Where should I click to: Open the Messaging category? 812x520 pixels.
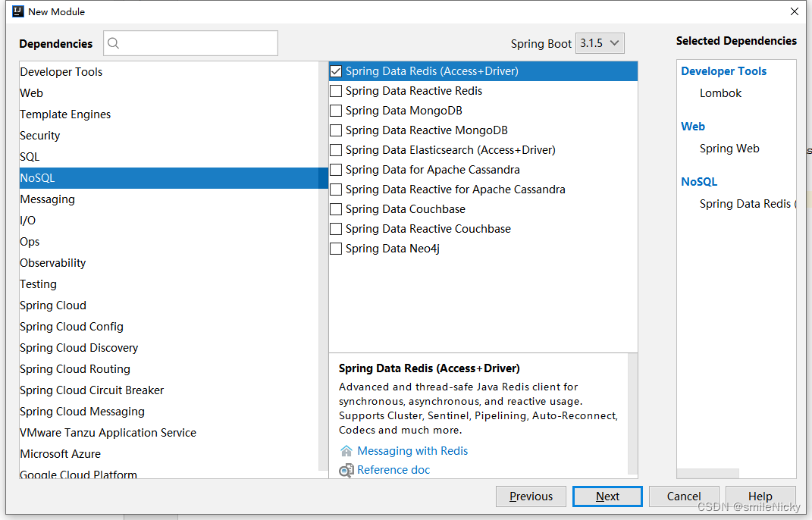click(169, 199)
